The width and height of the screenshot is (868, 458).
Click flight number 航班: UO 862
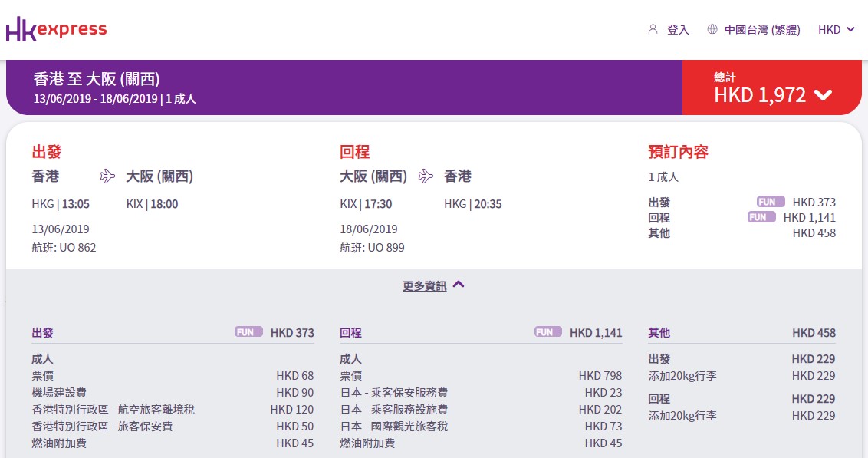[x=64, y=248]
